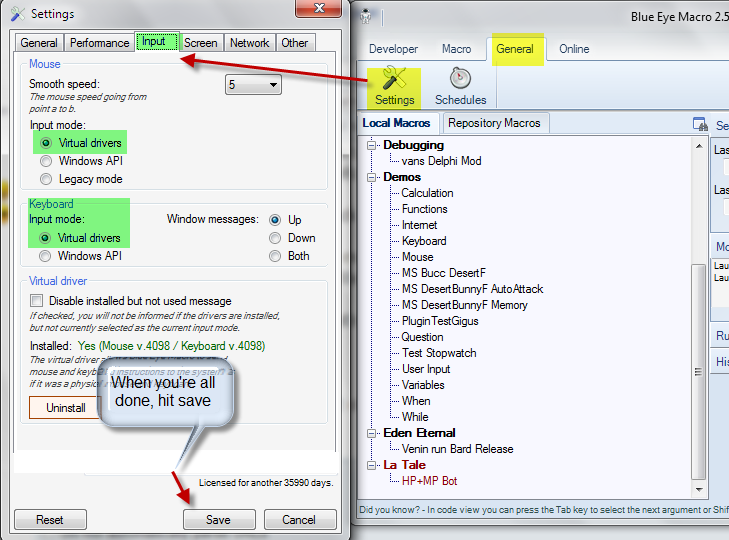The height and width of the screenshot is (540, 729).
Task: Select the Internet demo macro
Action: (x=419, y=225)
